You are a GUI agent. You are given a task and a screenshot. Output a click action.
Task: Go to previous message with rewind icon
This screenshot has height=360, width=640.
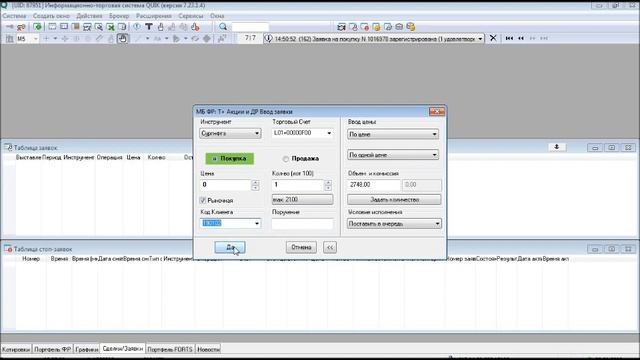pos(521,38)
